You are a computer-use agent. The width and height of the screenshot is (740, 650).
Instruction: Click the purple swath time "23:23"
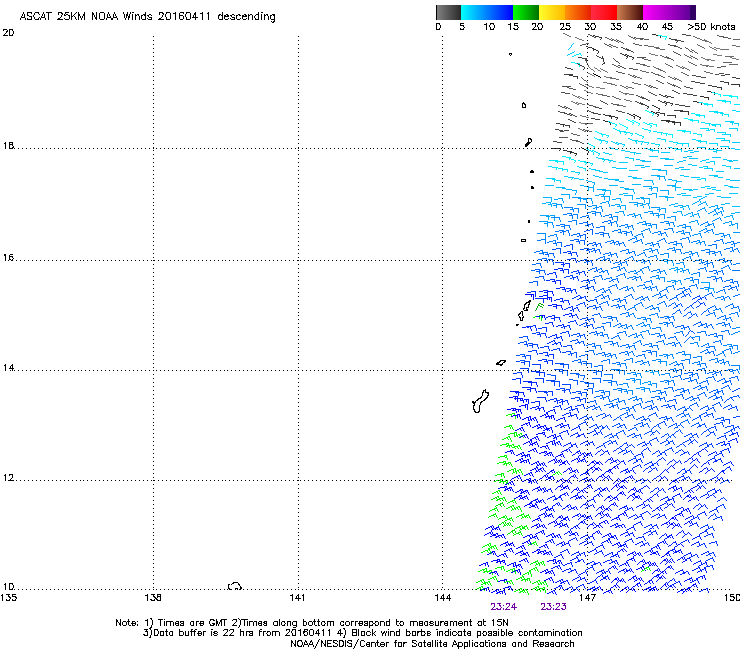(x=553, y=607)
